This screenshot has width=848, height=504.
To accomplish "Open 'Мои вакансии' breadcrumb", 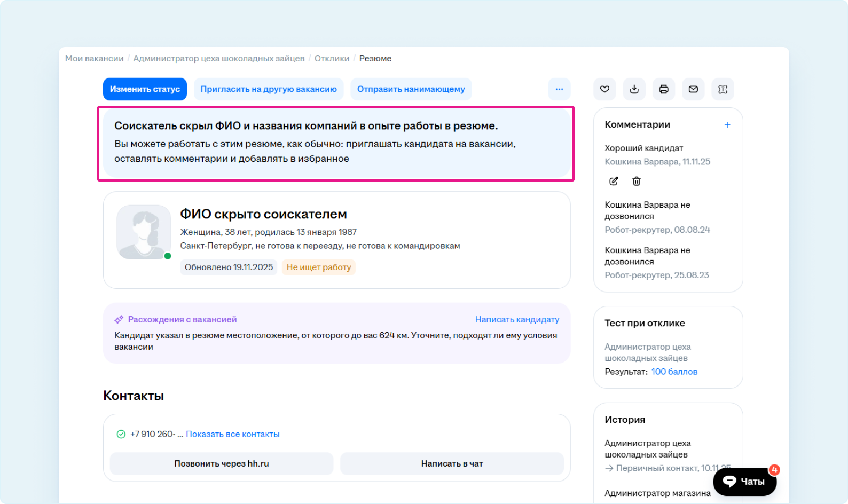I will [x=94, y=59].
